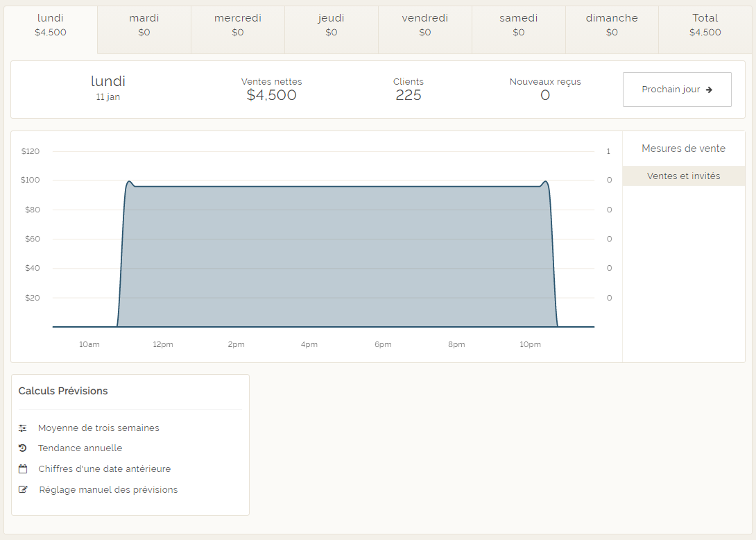The image size is (756, 540).
Task: Click the arrow icon in Prochain jour
Action: (709, 90)
